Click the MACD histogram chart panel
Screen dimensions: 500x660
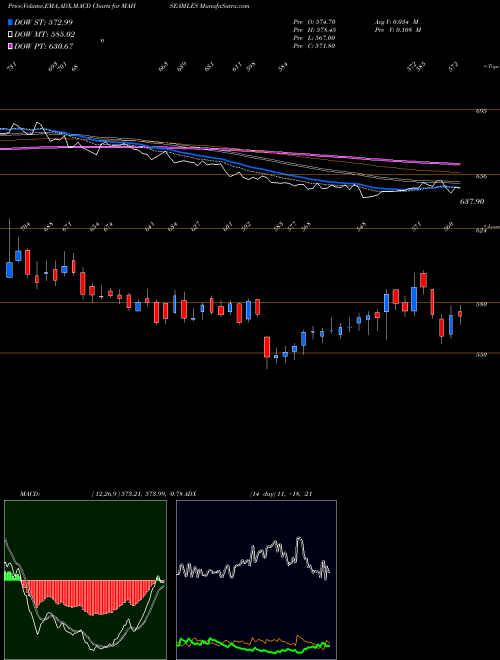[x=85, y=580]
